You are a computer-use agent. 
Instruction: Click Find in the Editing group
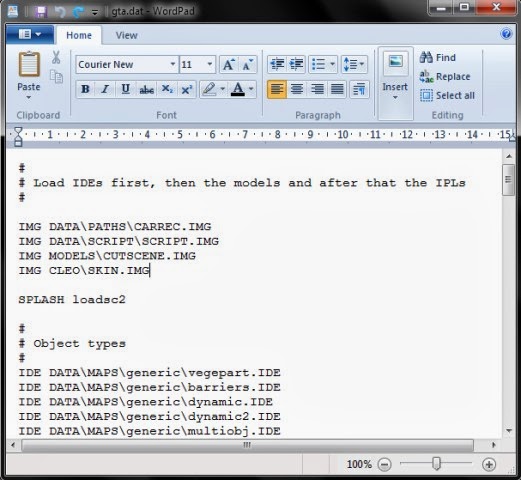point(438,57)
